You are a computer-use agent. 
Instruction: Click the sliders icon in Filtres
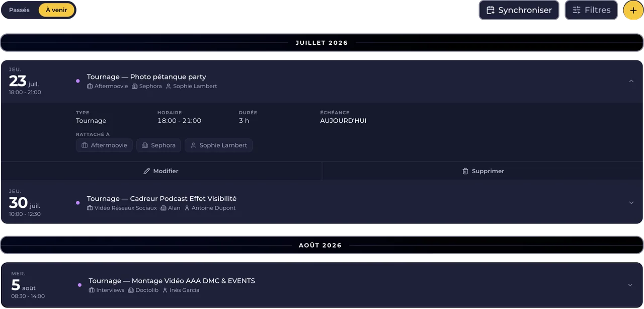[x=577, y=10]
